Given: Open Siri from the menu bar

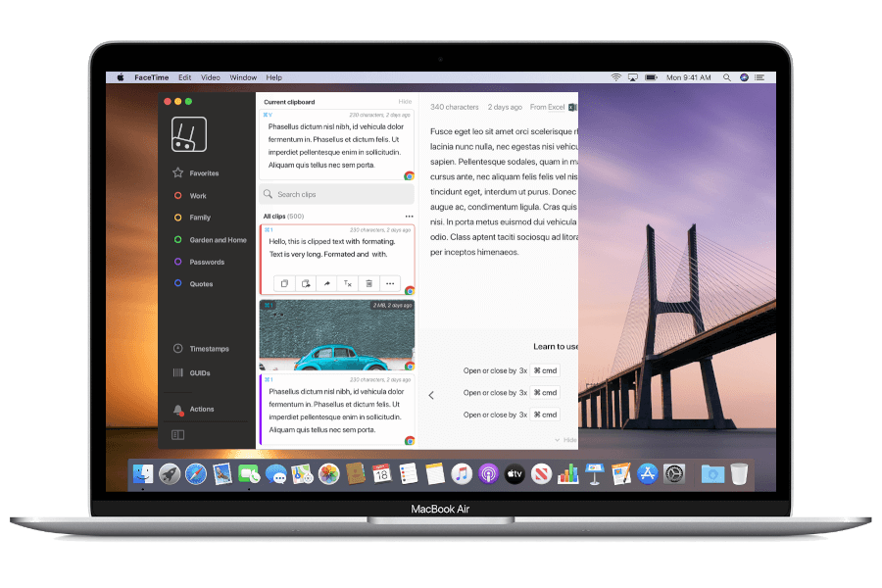Looking at the screenshot, I should [x=744, y=77].
